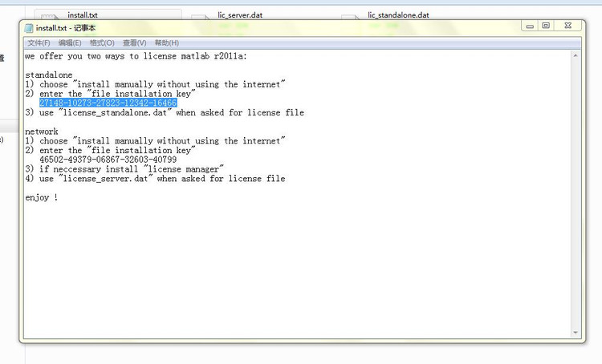This screenshot has height=364, width=602.
Task: Maximize the install.txt Notepad window
Action: point(546,26)
